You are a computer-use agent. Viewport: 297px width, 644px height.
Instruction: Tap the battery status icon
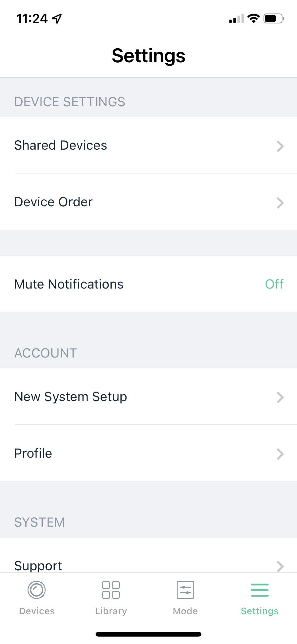[274, 19]
